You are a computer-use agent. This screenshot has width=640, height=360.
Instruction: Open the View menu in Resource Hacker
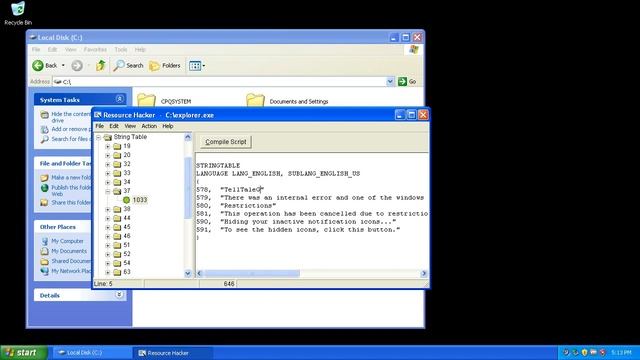pyautogui.click(x=130, y=126)
